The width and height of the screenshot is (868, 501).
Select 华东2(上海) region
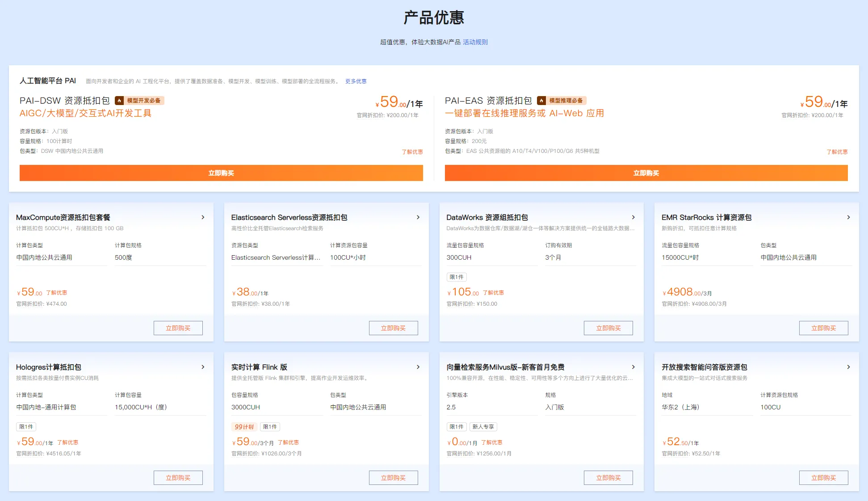tap(680, 407)
